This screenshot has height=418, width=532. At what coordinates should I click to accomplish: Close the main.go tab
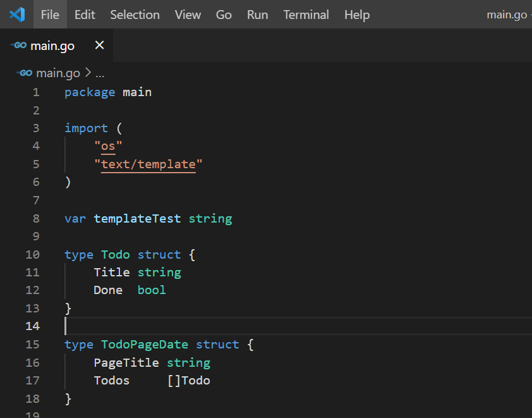click(x=99, y=45)
